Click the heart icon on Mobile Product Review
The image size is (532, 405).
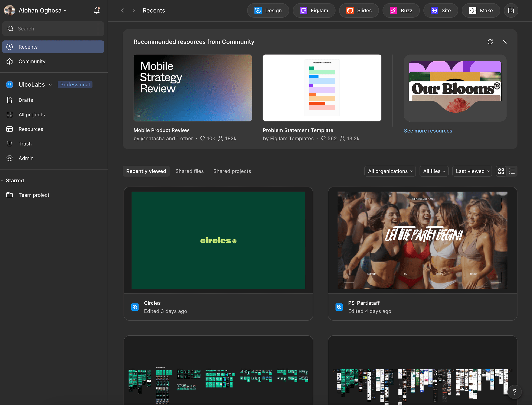202,138
